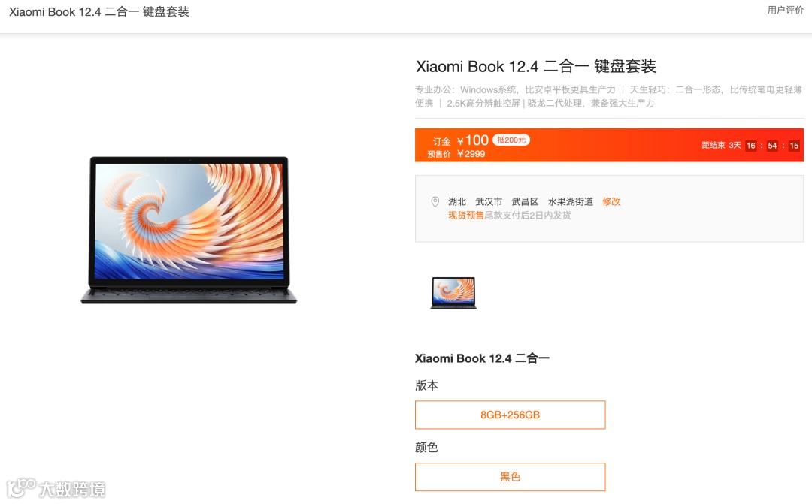Open the 用户评价 tab
Screen dimensions: 812x504
785,10
